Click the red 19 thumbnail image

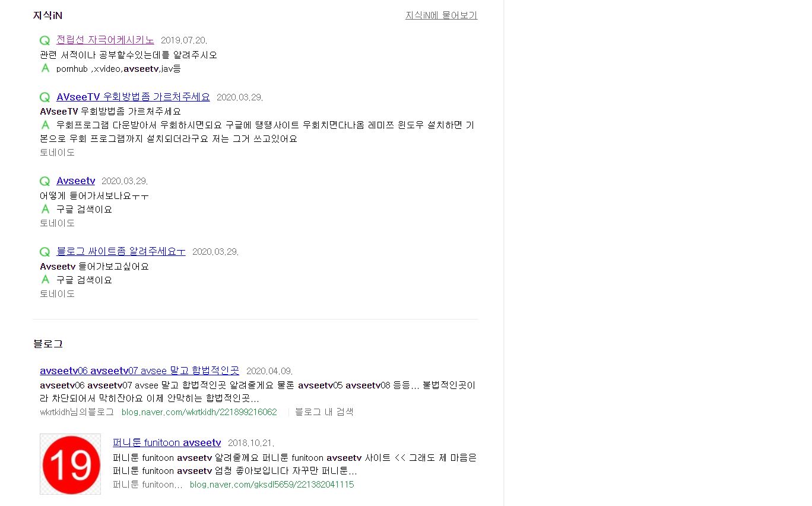(70, 464)
